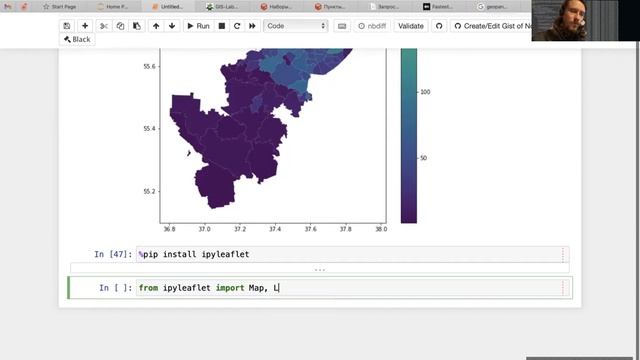Format cell with Black button
640x360 pixels.
(x=77, y=39)
